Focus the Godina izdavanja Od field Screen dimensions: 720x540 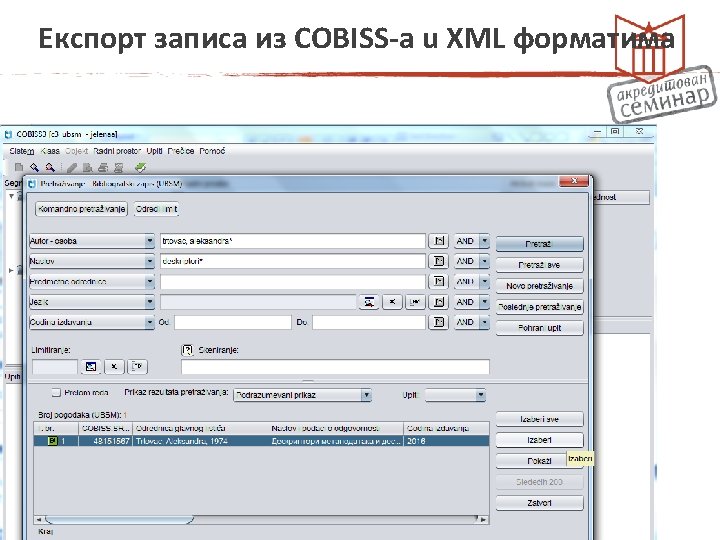[233, 322]
